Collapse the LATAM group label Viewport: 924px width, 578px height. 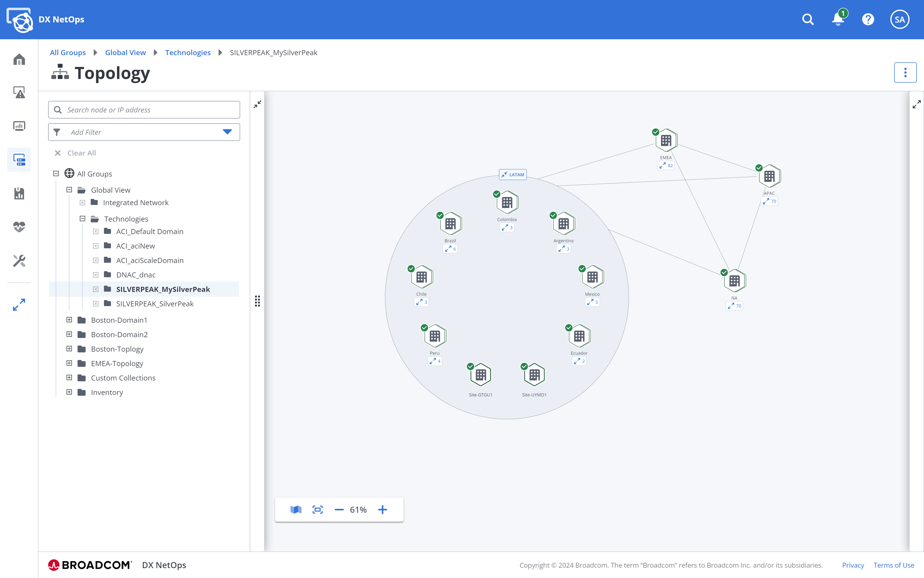click(512, 174)
